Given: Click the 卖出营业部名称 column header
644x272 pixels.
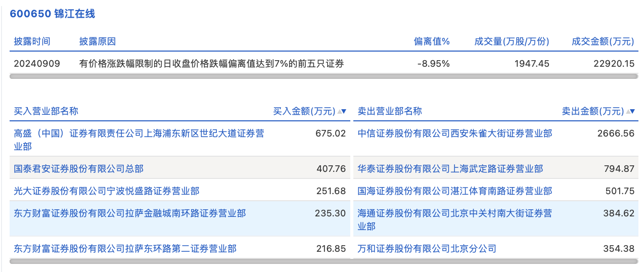Looking at the screenshot, I should pyautogui.click(x=390, y=111).
